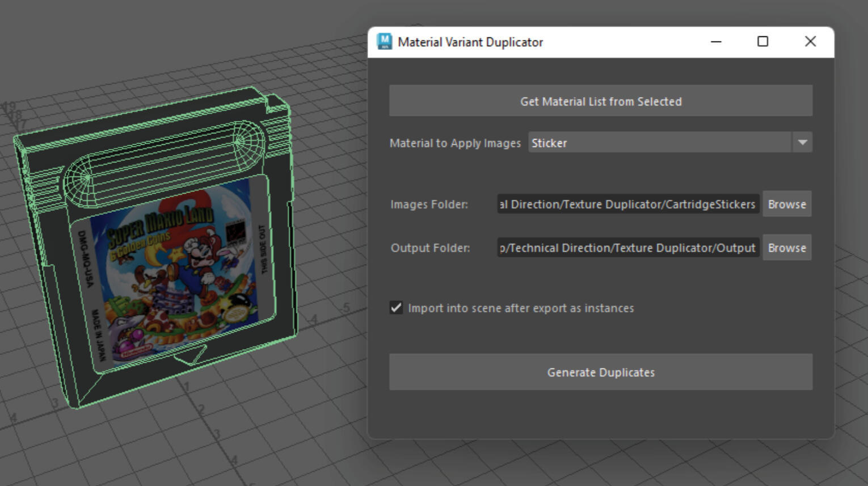Expand the material dropdown arrow

click(x=802, y=143)
